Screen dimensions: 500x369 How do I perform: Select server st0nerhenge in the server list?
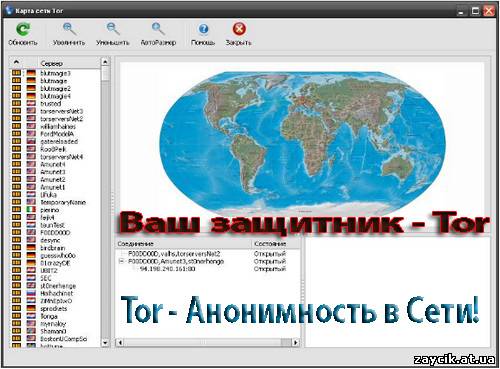point(58,286)
